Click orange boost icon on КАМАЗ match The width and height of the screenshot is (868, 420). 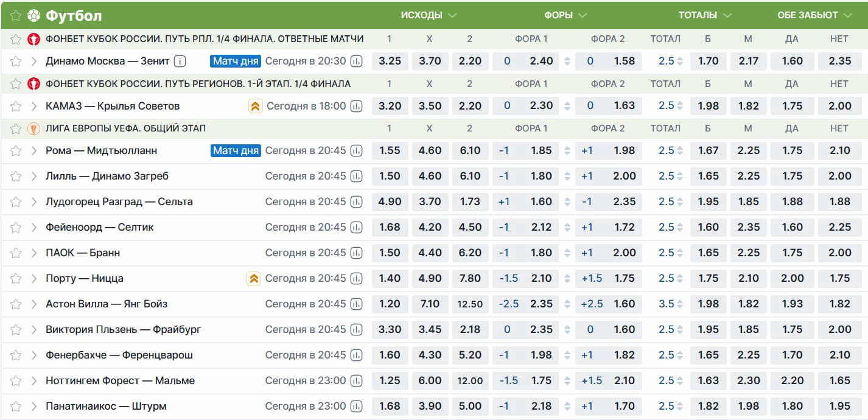(255, 106)
